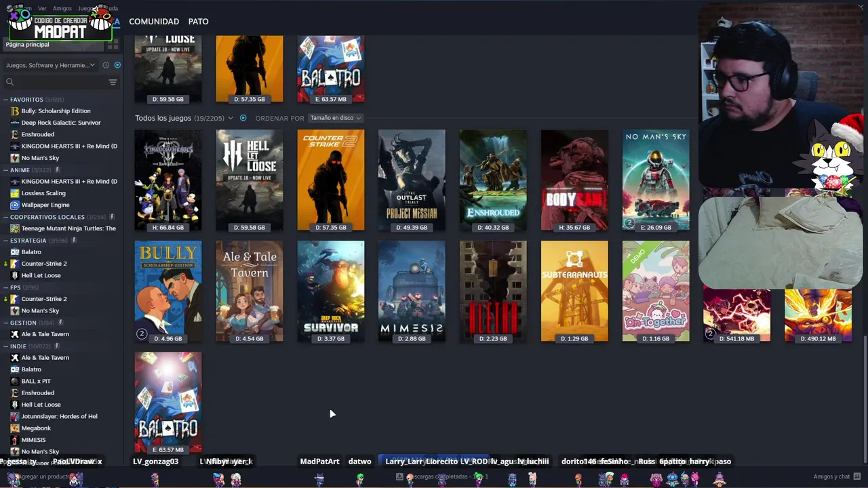This screenshot has height=488, width=868.
Task: Select Lossless Scaling in sidebar
Action: (x=43, y=193)
